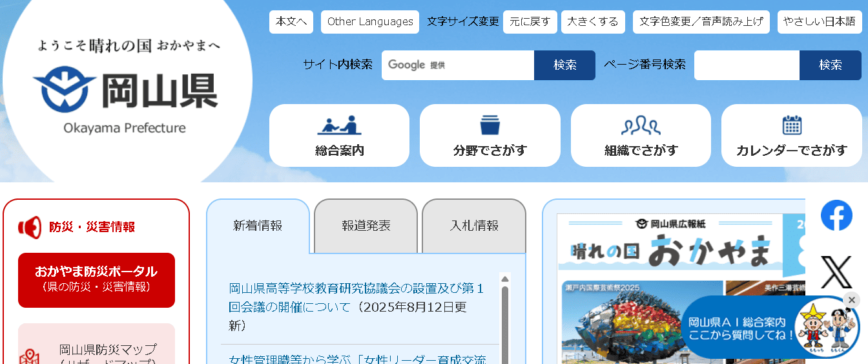This screenshot has width=868, height=364.
Task: Open 組織でさがす organization search
Action: [x=641, y=136]
